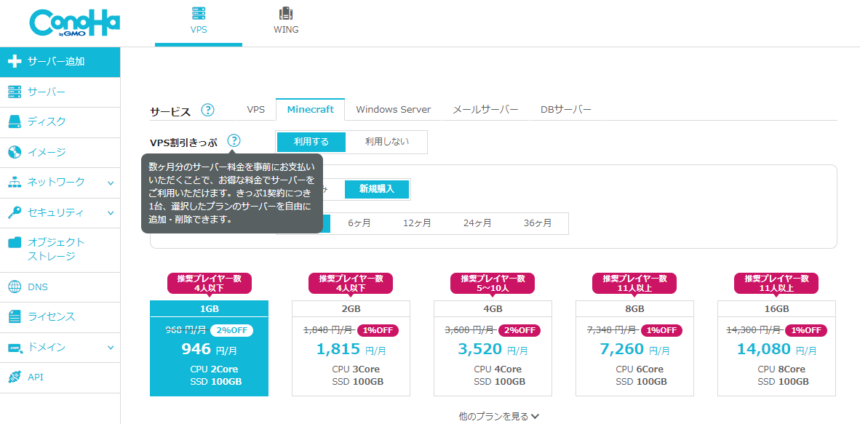Select the 2GB plan card
This screenshot has width=860, height=424.
click(x=351, y=348)
